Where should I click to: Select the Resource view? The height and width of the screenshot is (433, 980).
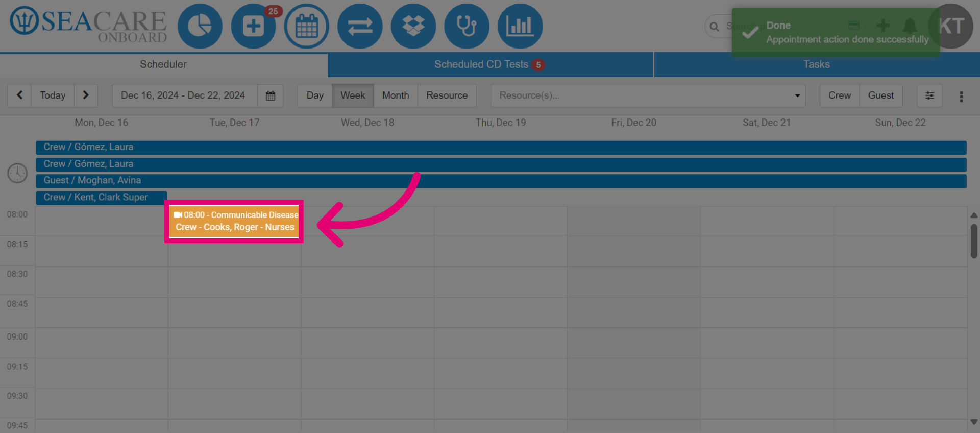[x=447, y=95]
